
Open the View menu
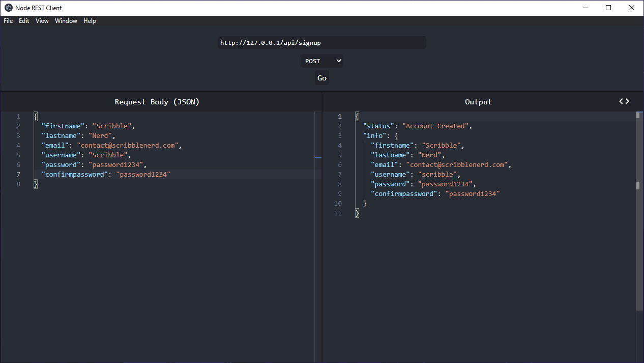(42, 21)
